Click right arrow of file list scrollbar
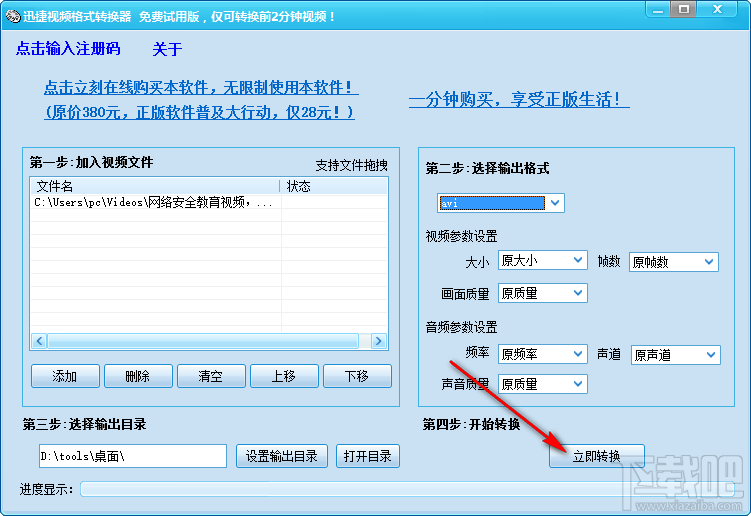This screenshot has height=516, width=751. click(379, 341)
